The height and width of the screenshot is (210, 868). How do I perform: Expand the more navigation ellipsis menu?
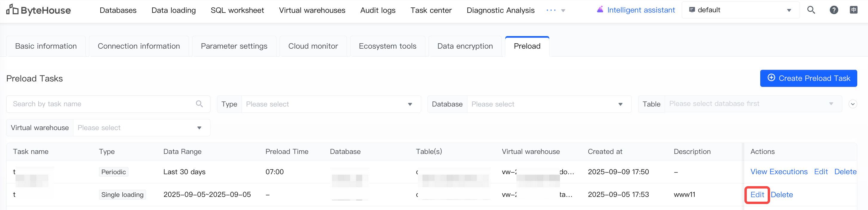point(555,10)
